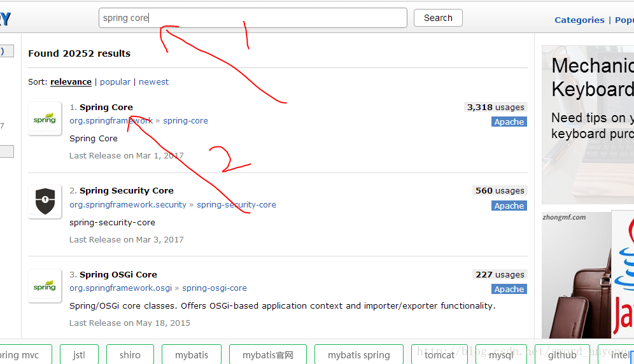Click the jstl suggestion tag
This screenshot has height=364, width=634.
tap(79, 354)
